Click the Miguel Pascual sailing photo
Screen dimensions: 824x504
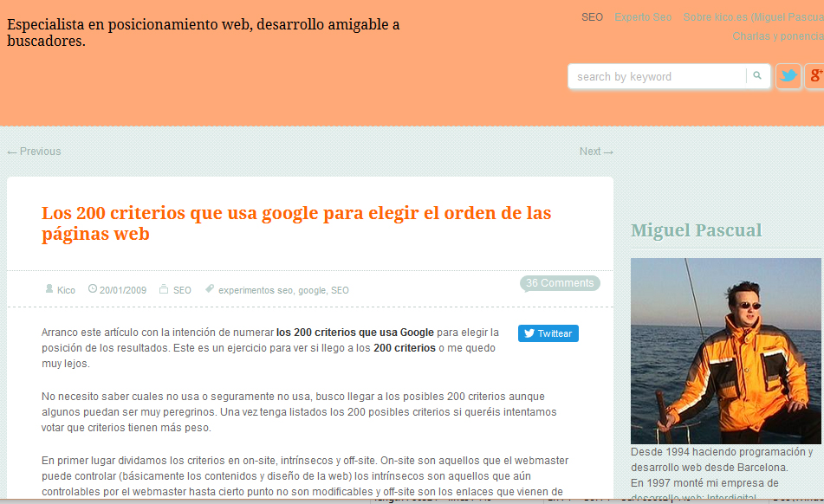tap(726, 351)
